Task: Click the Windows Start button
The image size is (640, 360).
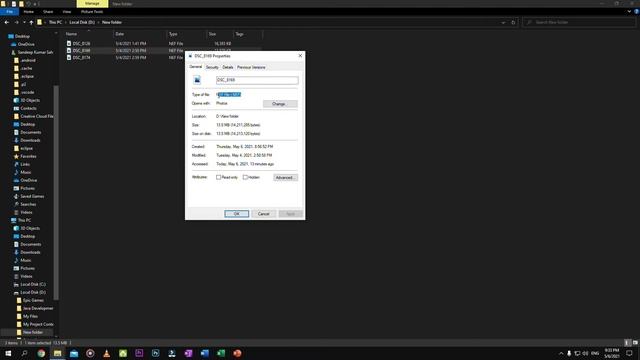Action: pos(8,353)
